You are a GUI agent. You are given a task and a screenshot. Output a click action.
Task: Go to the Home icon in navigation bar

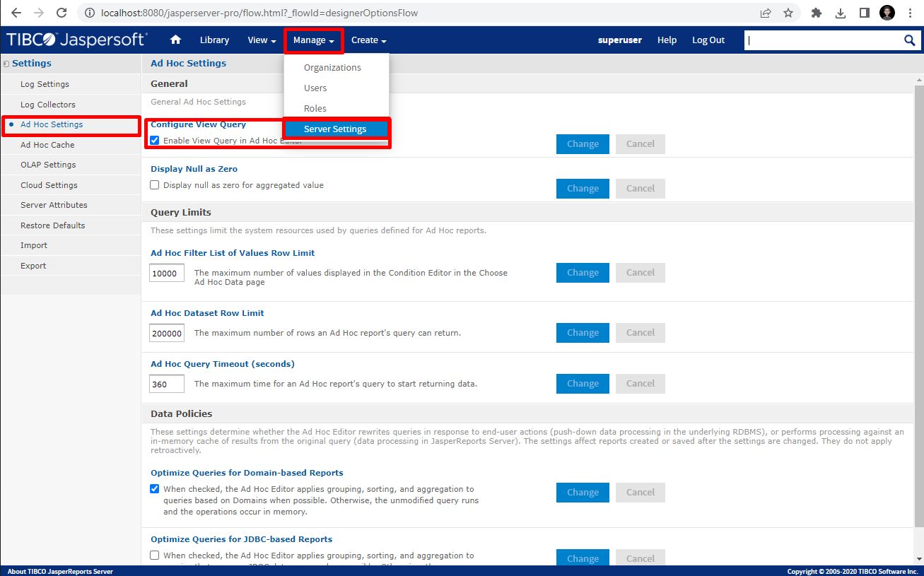pos(176,40)
